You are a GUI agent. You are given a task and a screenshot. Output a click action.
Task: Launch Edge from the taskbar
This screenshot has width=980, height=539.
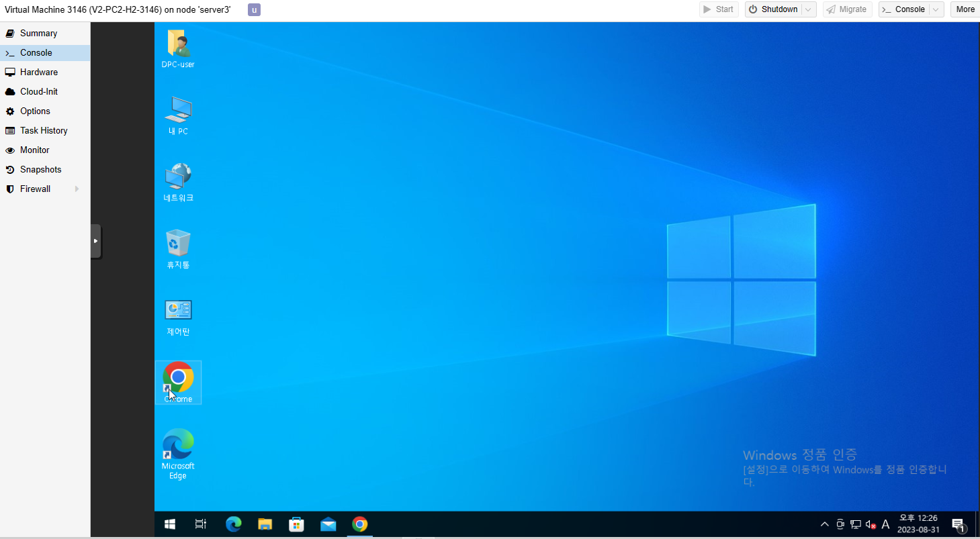pyautogui.click(x=233, y=524)
